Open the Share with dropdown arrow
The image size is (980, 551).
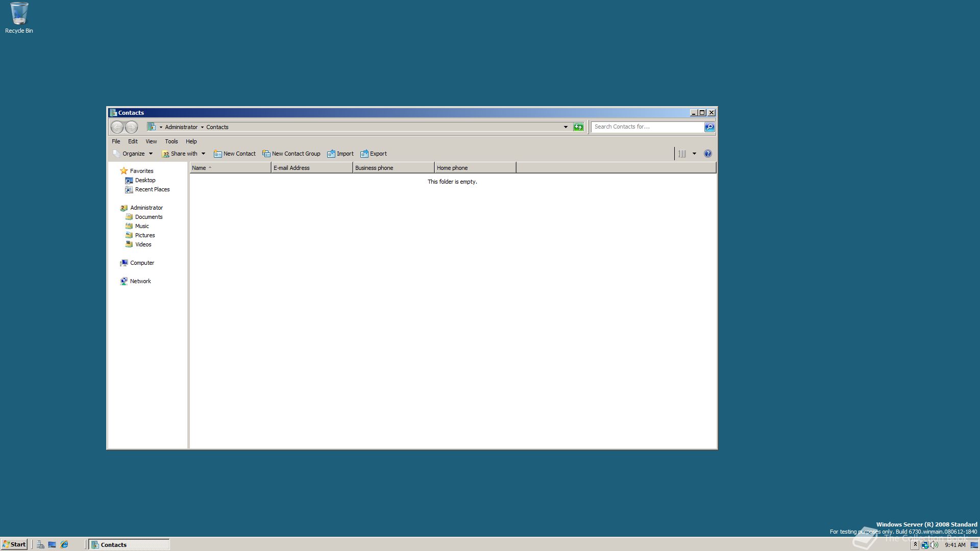pos(203,154)
